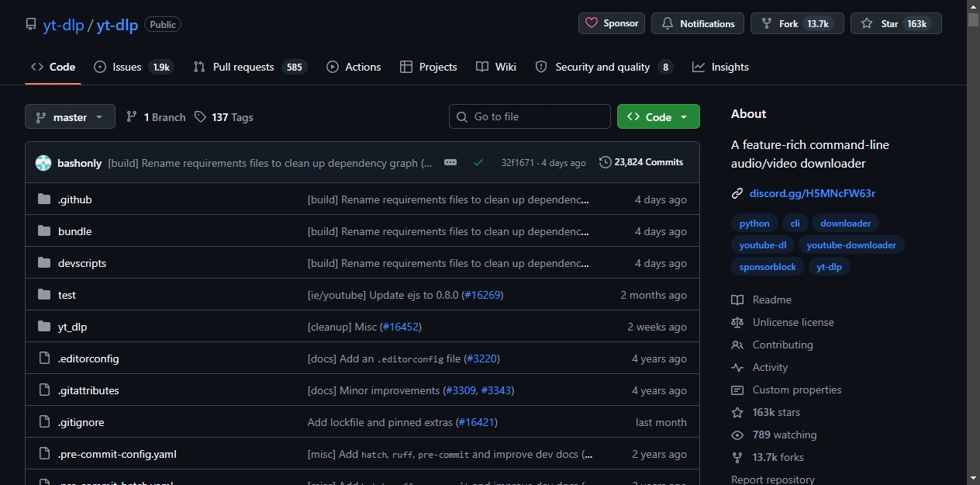Click the folder icon beside .github
Image resolution: width=980 pixels, height=485 pixels.
click(44, 199)
